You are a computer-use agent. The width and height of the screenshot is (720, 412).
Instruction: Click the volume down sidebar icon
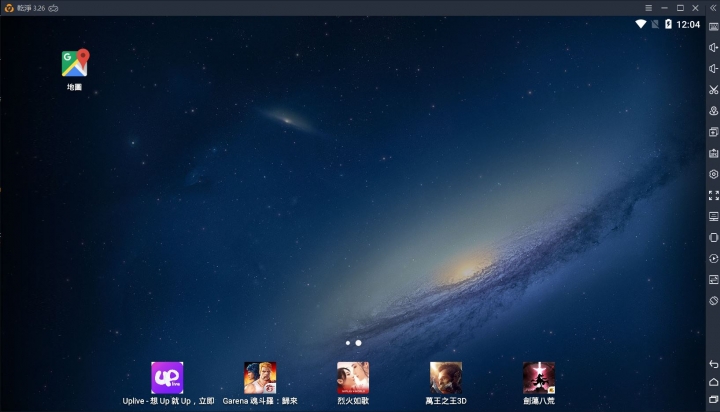pos(714,68)
